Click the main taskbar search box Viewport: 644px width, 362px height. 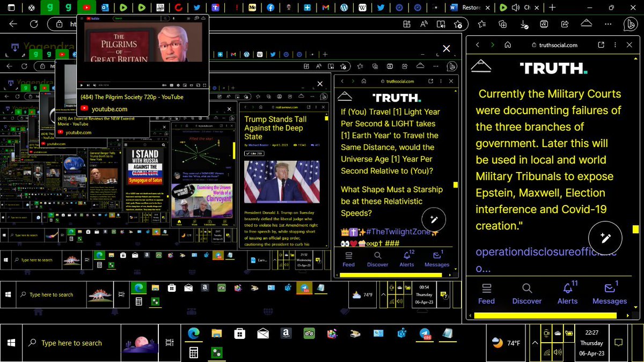tap(71, 343)
